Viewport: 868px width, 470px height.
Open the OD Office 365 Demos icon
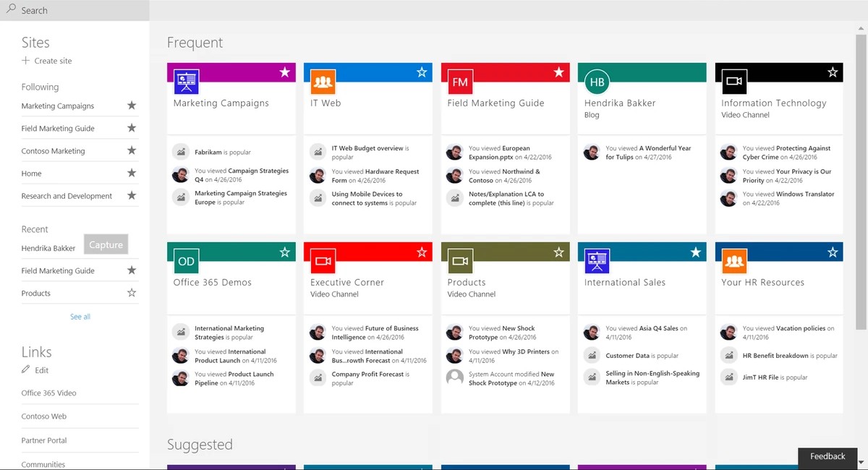tap(187, 261)
